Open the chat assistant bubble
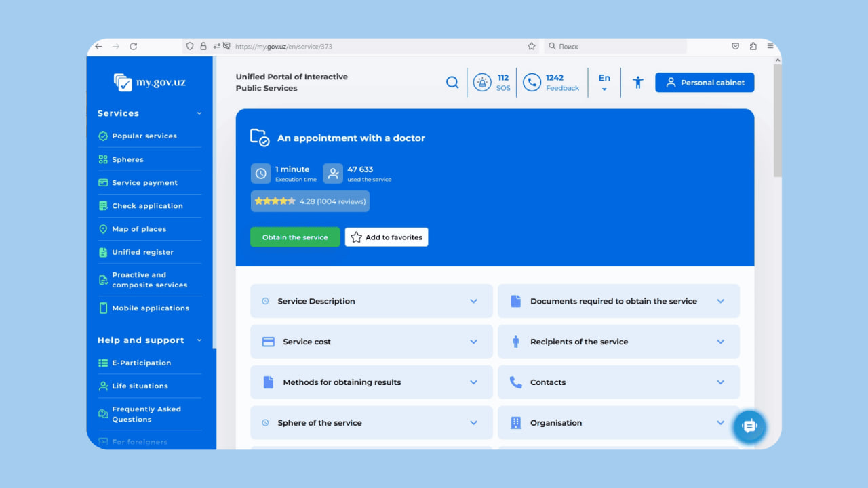 point(749,426)
